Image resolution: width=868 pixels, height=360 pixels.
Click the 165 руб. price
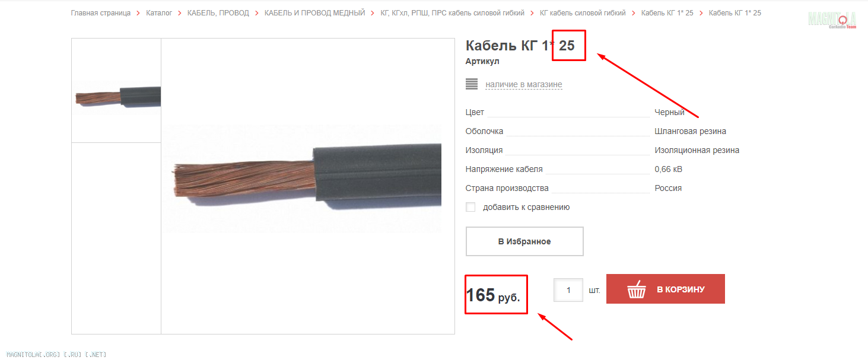coord(493,295)
